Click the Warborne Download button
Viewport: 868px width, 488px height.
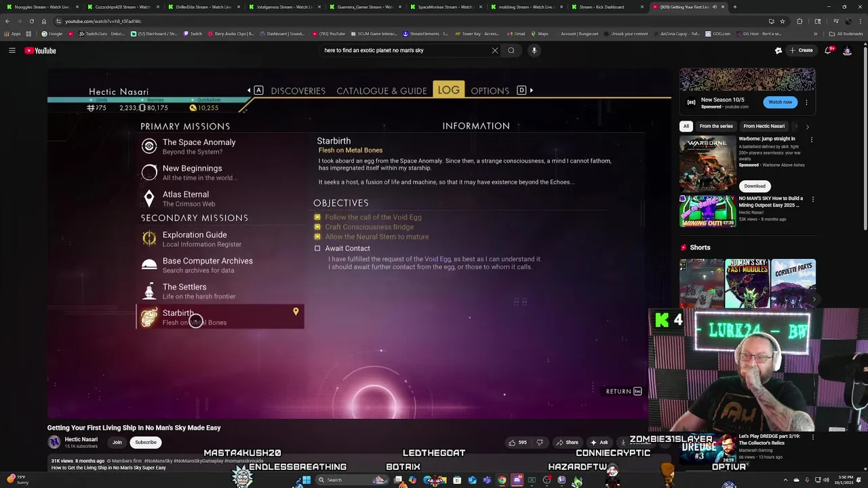pyautogui.click(x=754, y=186)
